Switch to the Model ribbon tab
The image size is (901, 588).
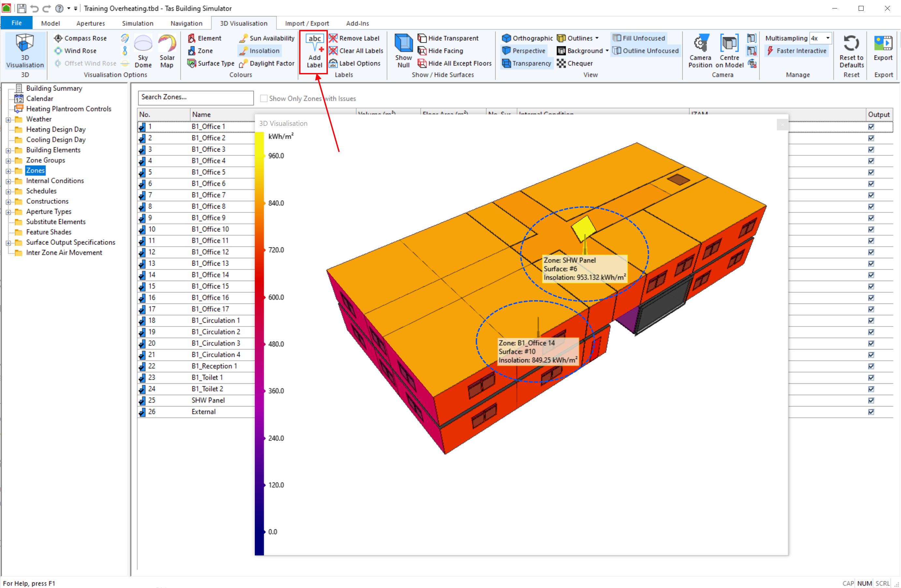[51, 23]
